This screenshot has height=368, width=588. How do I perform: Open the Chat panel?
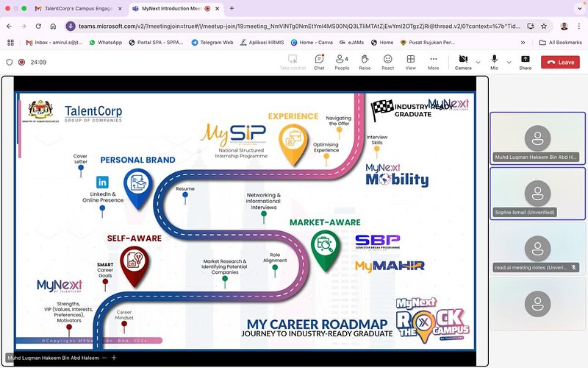(319, 63)
